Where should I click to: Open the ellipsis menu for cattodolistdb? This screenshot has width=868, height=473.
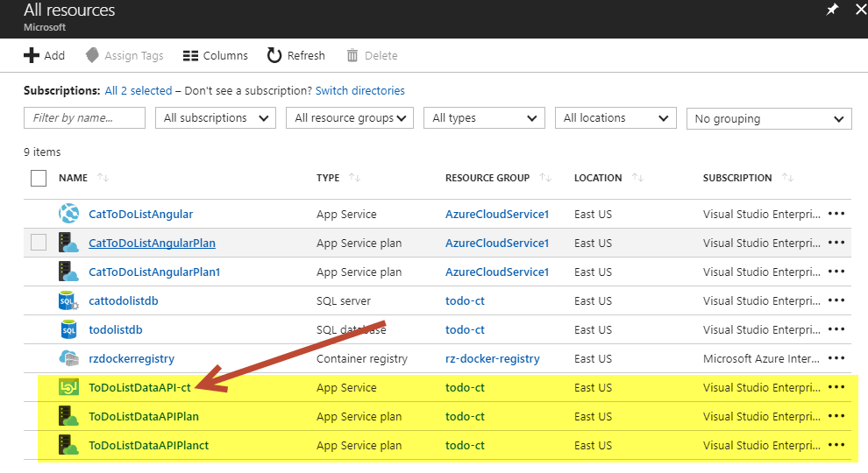[x=836, y=300]
